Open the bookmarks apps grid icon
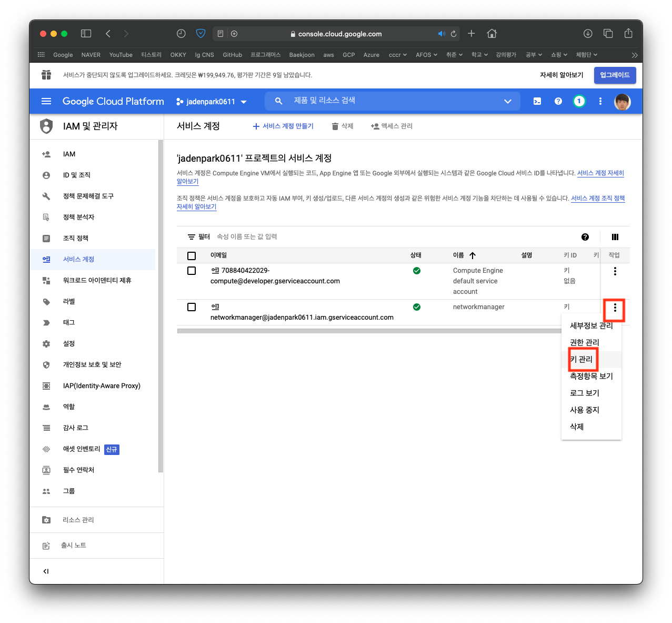 click(x=41, y=55)
